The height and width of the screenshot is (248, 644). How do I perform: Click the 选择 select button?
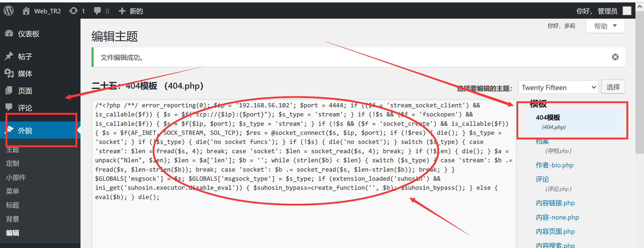(x=613, y=87)
